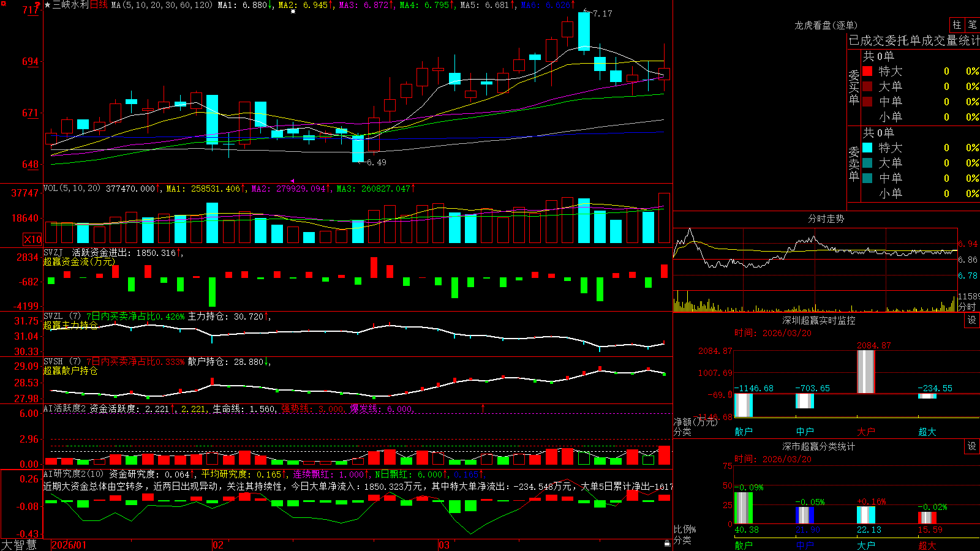This screenshot has height=551, width=980.
Task: Click the 2084.67 大户 bar in 实时监控
Action: 865,372
